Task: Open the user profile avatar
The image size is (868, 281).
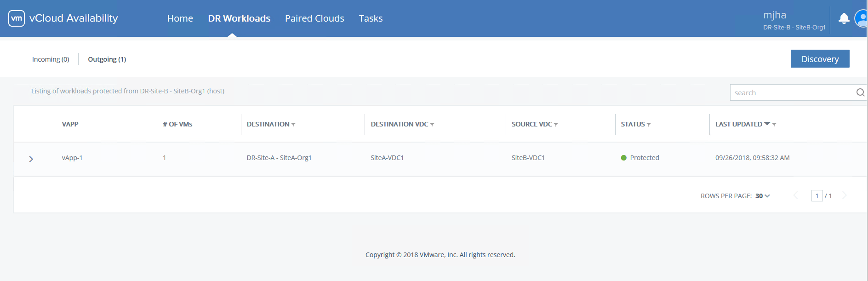Action: (861, 18)
